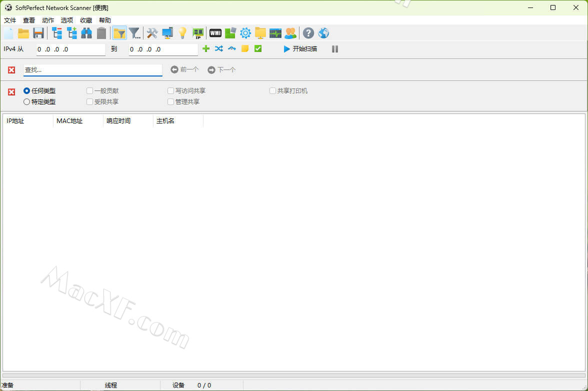
Task: Open the 收藏 menu
Action: [x=86, y=20]
